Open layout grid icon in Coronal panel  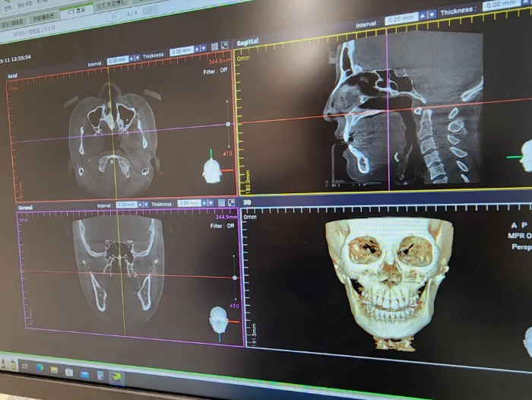tap(221, 203)
